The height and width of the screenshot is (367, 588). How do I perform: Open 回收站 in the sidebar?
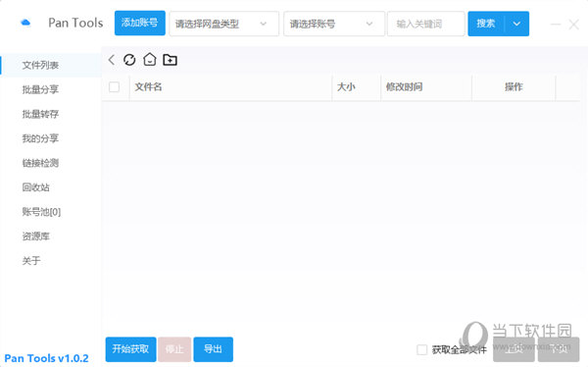point(35,187)
